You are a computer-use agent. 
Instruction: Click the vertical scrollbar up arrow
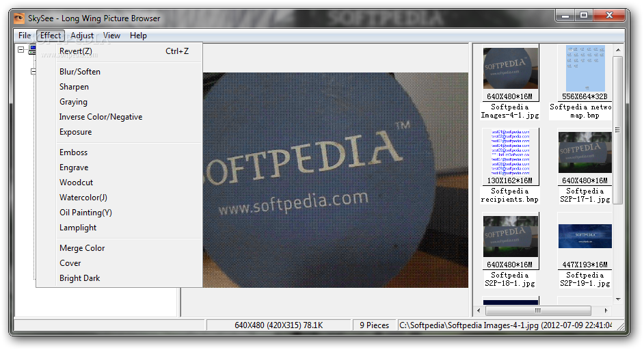[x=618, y=50]
